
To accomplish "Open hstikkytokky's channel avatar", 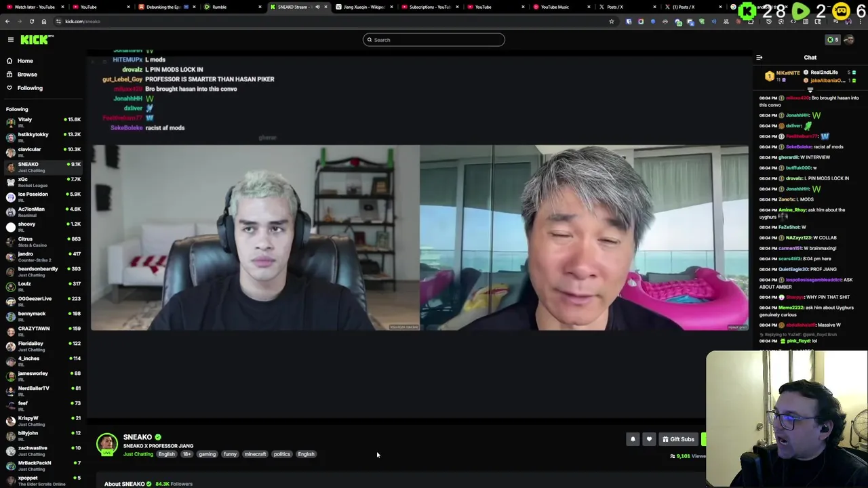I will pos(10,138).
